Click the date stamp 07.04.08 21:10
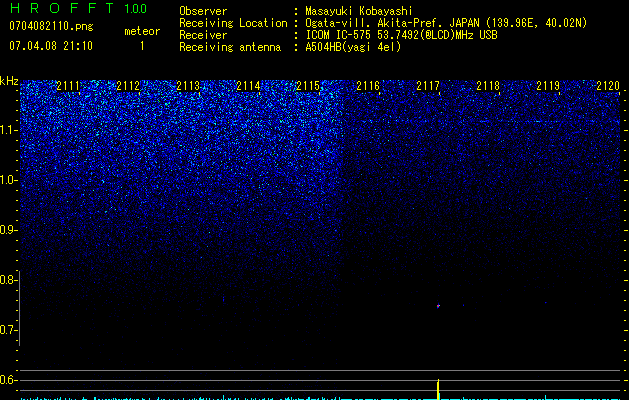 (51, 46)
